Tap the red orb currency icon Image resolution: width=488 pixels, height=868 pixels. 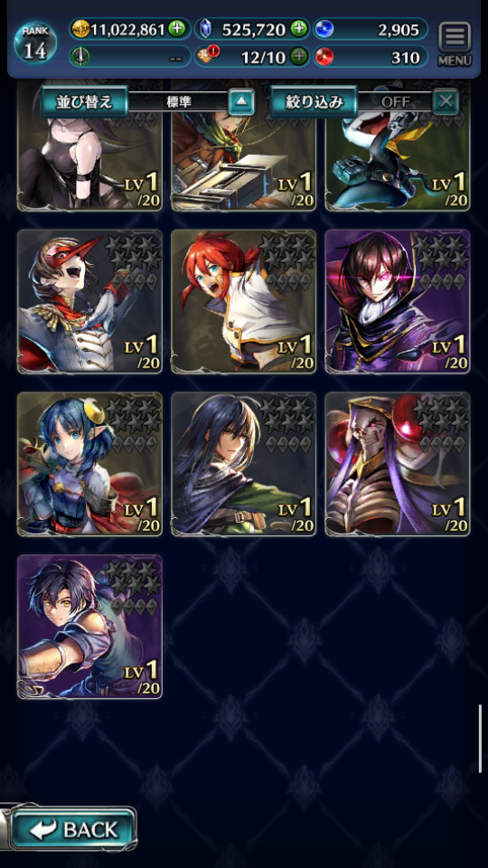click(x=324, y=56)
